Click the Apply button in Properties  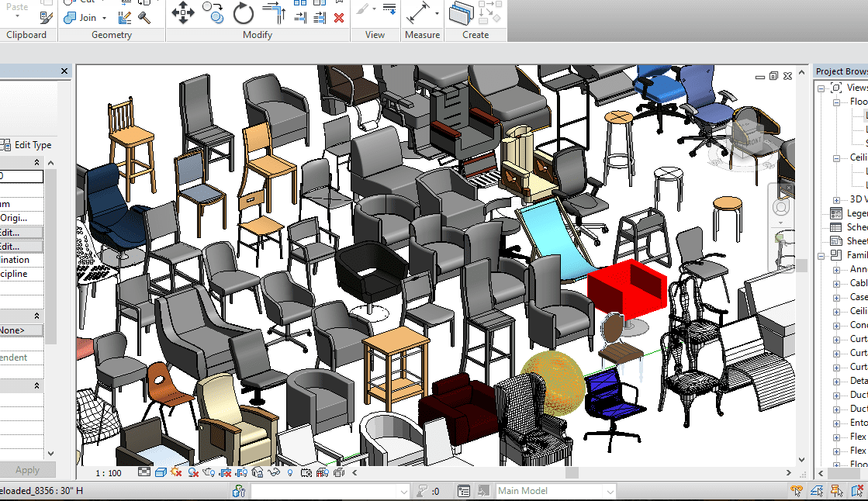pyautogui.click(x=27, y=470)
